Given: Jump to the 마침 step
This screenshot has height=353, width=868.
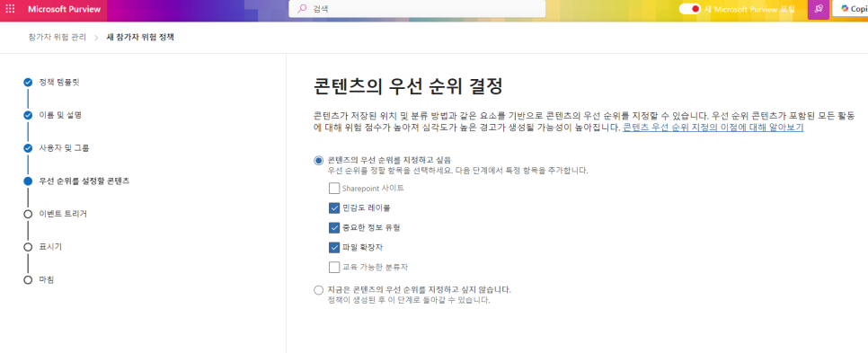Looking at the screenshot, I should 47,279.
